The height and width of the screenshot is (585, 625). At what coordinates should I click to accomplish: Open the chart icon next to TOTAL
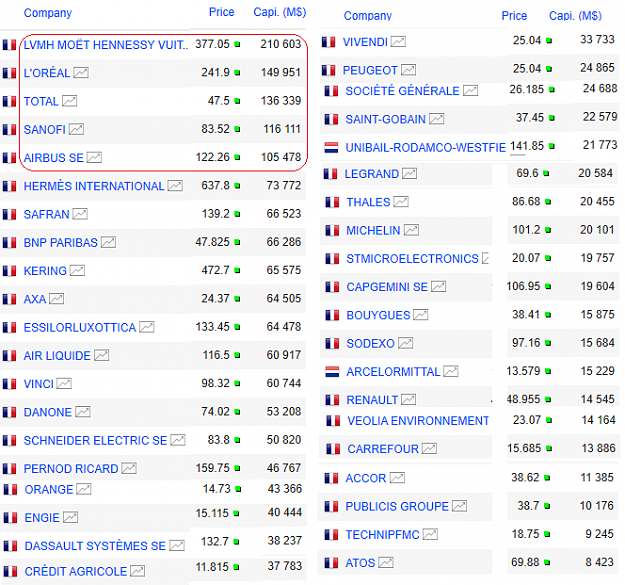click(69, 101)
